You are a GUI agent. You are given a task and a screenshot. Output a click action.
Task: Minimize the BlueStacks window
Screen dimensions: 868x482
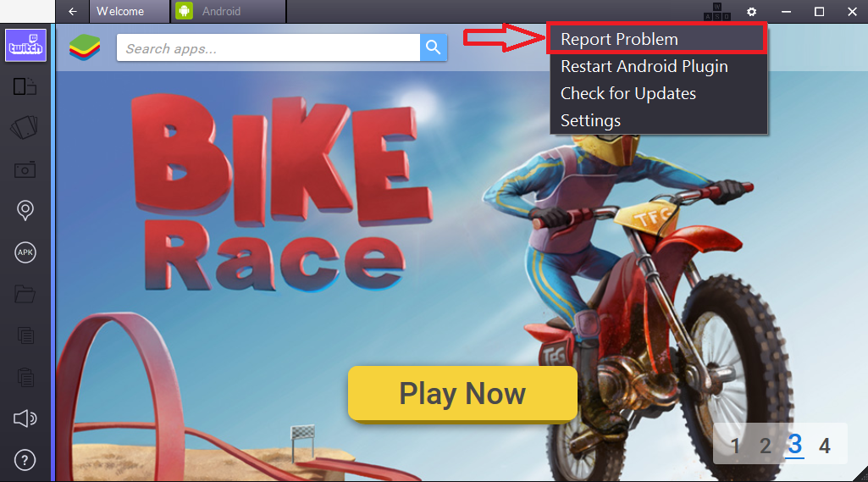click(x=786, y=12)
